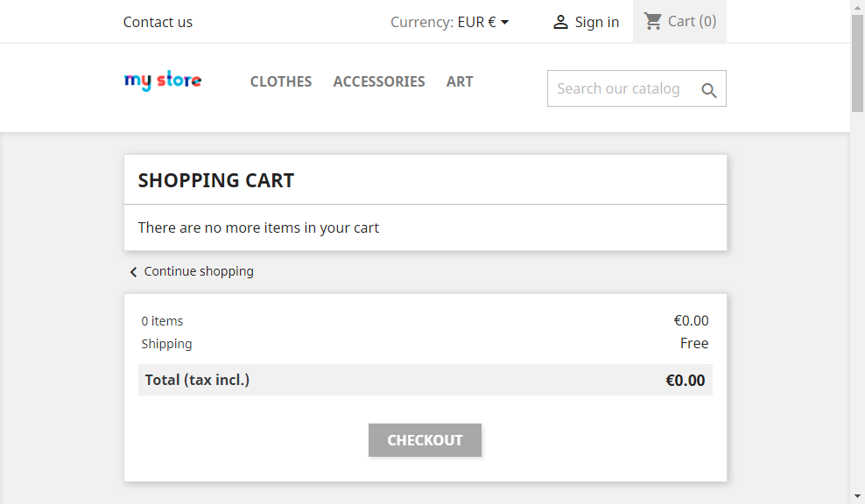The image size is (865, 504).
Task: Click the vertical scrollbar thumb
Action: [x=857, y=63]
